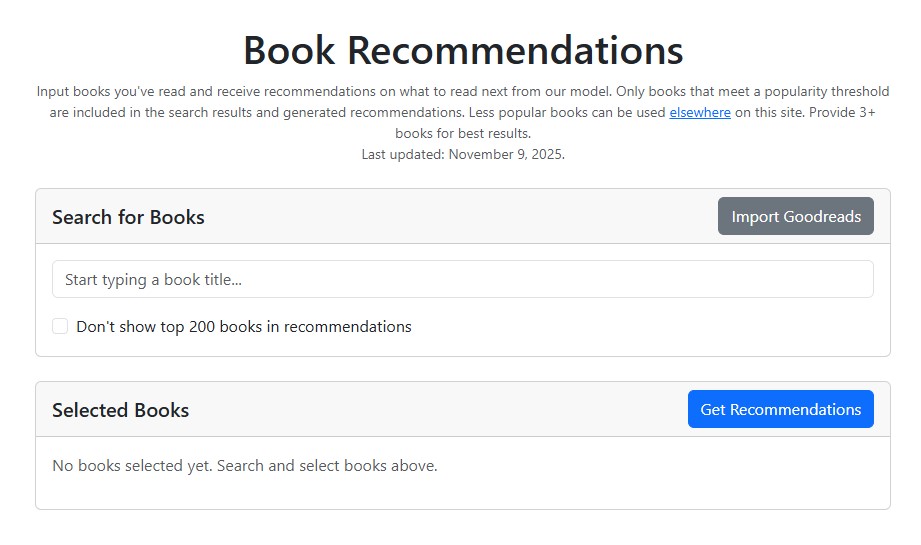Click the Import Goodreads button
The height and width of the screenshot is (545, 921).
pyautogui.click(x=795, y=217)
